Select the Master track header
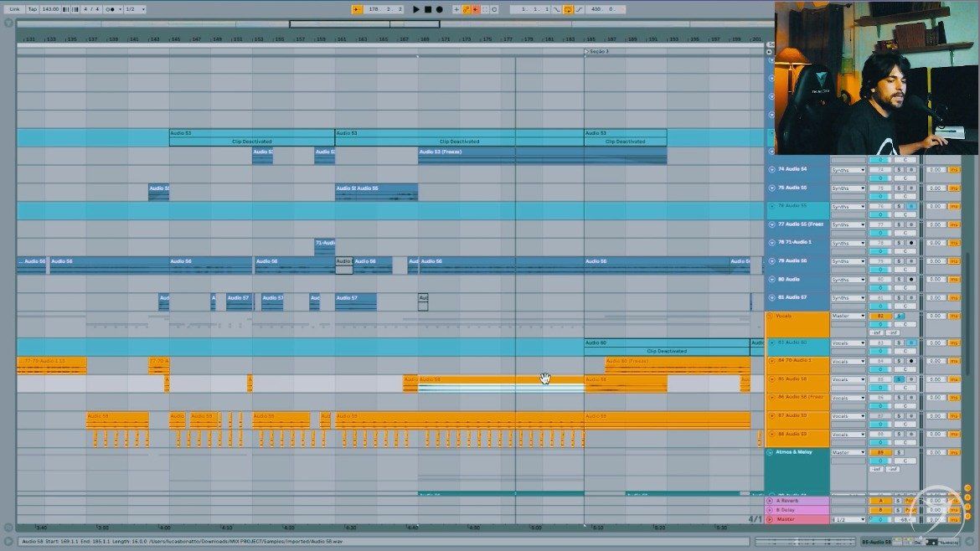The height and width of the screenshot is (551, 980). click(797, 520)
